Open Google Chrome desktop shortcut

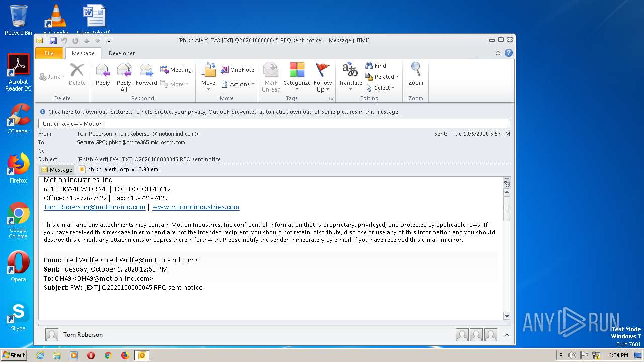tap(18, 220)
